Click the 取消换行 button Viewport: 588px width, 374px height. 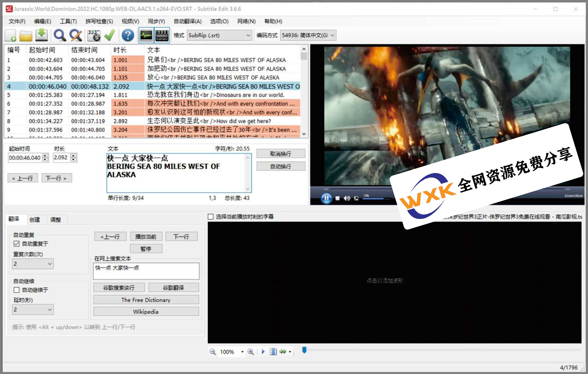click(x=281, y=154)
